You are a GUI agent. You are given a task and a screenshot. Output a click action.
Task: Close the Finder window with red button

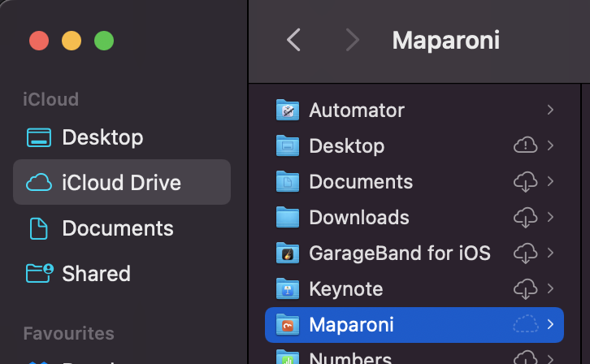pyautogui.click(x=39, y=41)
